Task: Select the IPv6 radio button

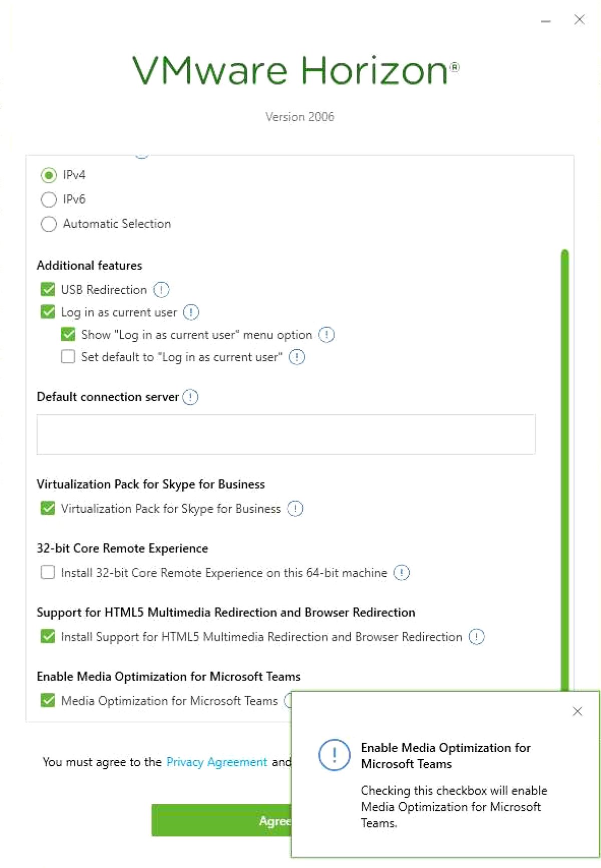Action: [x=49, y=199]
